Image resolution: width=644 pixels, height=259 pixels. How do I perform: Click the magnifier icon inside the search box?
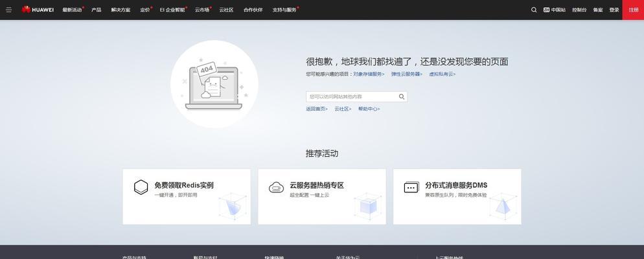click(x=401, y=97)
